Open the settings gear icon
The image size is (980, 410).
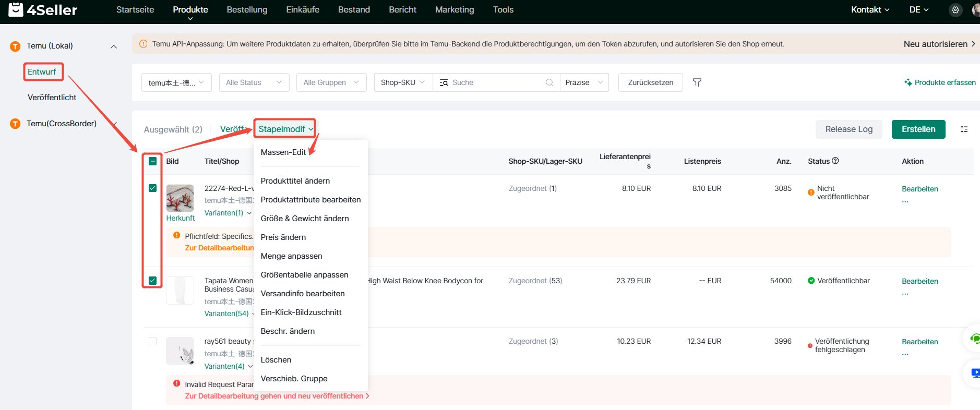coord(955,10)
